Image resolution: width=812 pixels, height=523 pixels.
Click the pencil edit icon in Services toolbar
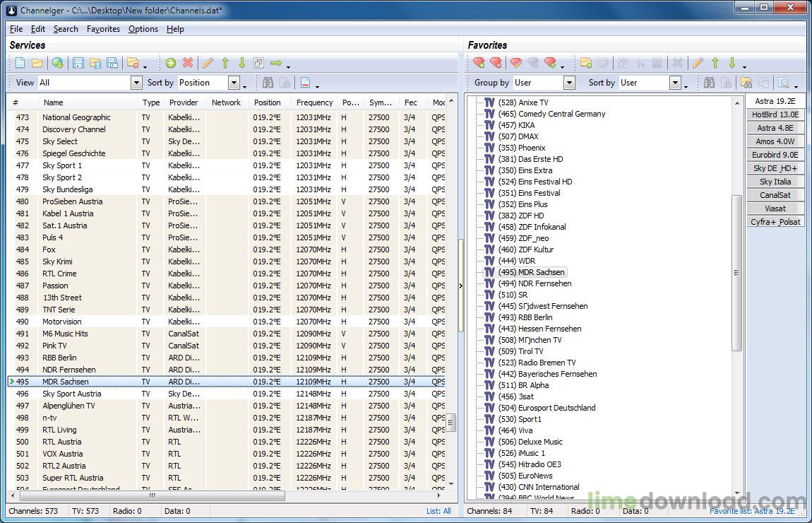[x=208, y=63]
